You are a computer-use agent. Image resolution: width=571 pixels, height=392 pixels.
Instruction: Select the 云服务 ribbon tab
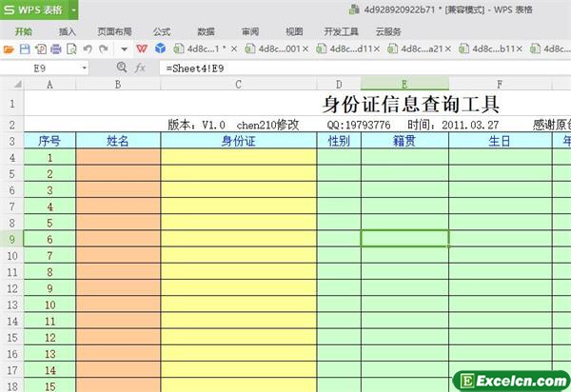[x=387, y=30]
